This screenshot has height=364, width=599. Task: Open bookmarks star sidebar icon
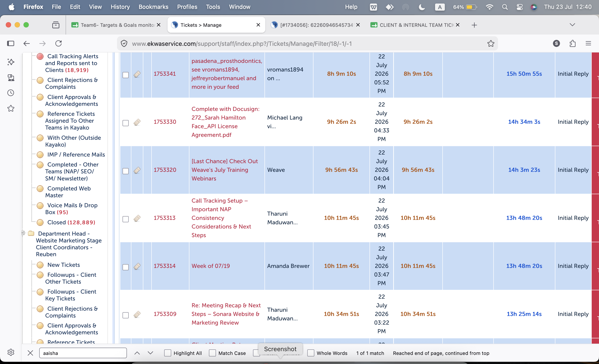coord(11,108)
